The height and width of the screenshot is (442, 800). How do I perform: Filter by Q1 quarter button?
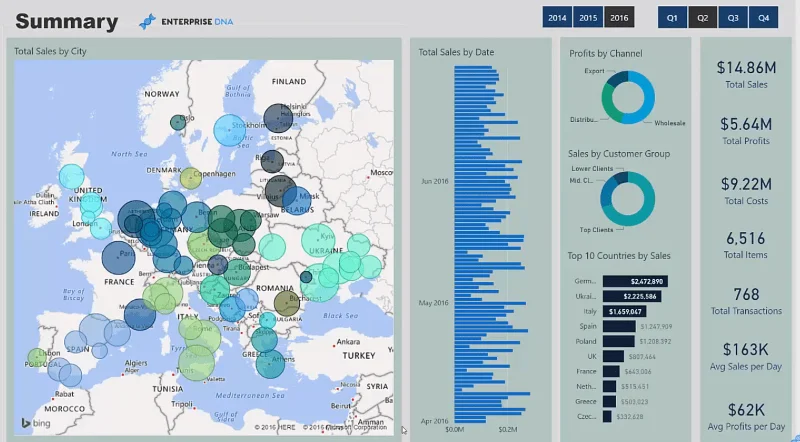[672, 17]
